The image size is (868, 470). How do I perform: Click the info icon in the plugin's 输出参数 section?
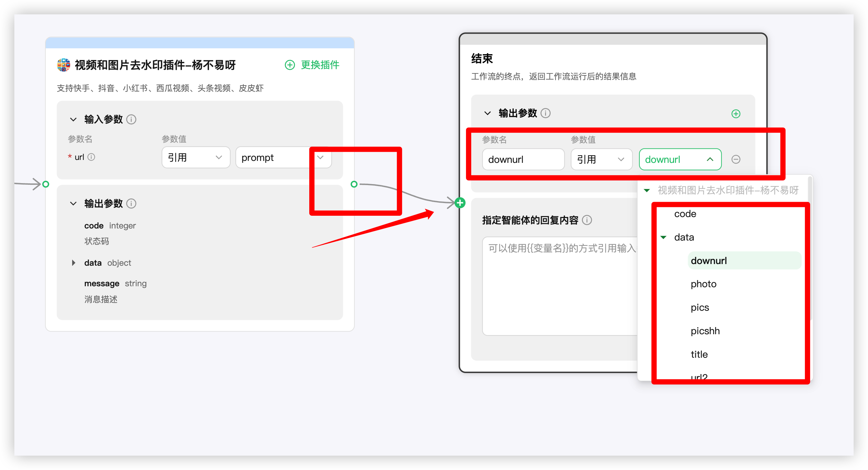131,203
